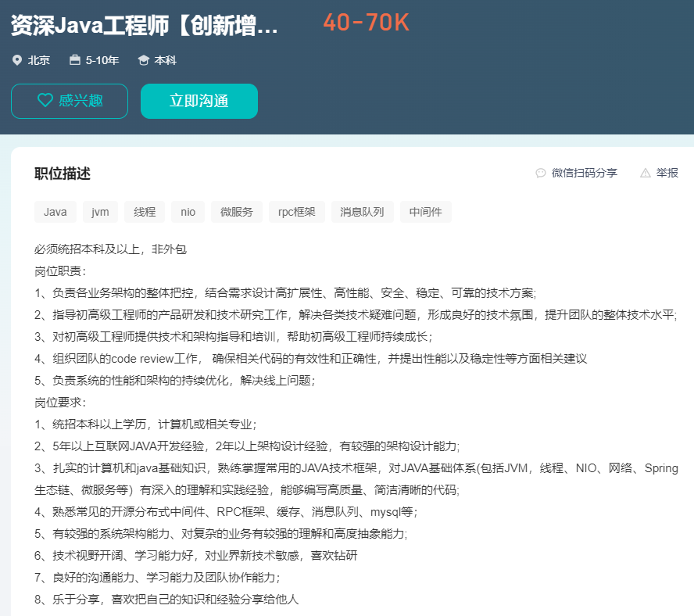Screen dimensions: 694x616
Task: Click the 举报 report link
Action: click(667, 174)
